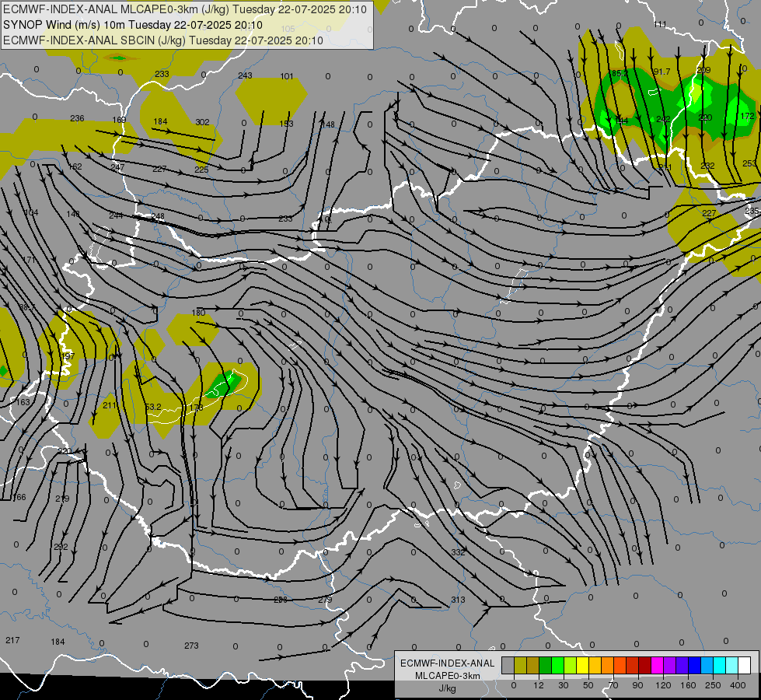This screenshot has width=761, height=700.
Task: Click the map value 273
Action: tap(191, 645)
